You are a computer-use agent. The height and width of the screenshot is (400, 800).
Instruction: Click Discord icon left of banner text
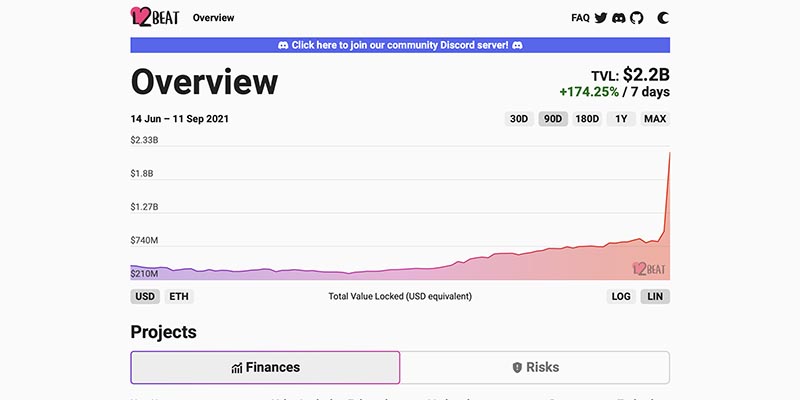(283, 45)
